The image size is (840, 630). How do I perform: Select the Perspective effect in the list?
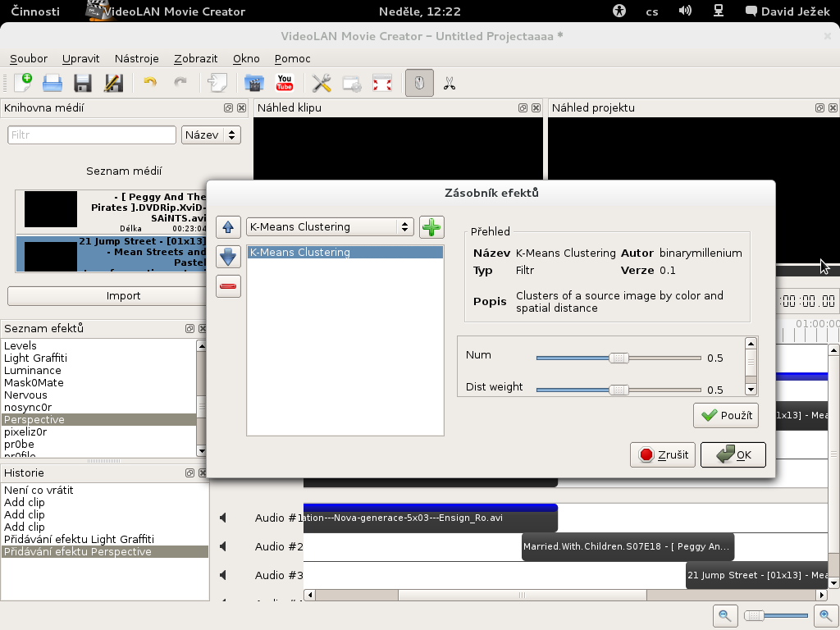[99, 420]
